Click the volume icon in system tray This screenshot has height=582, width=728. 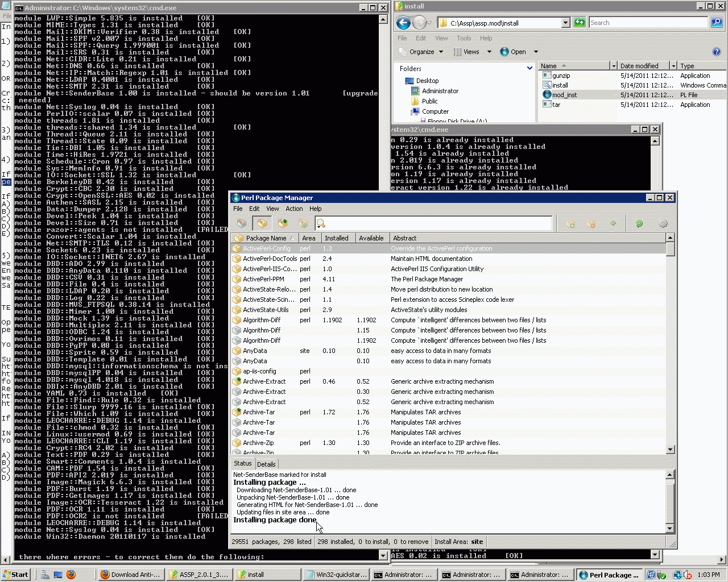[x=688, y=575]
